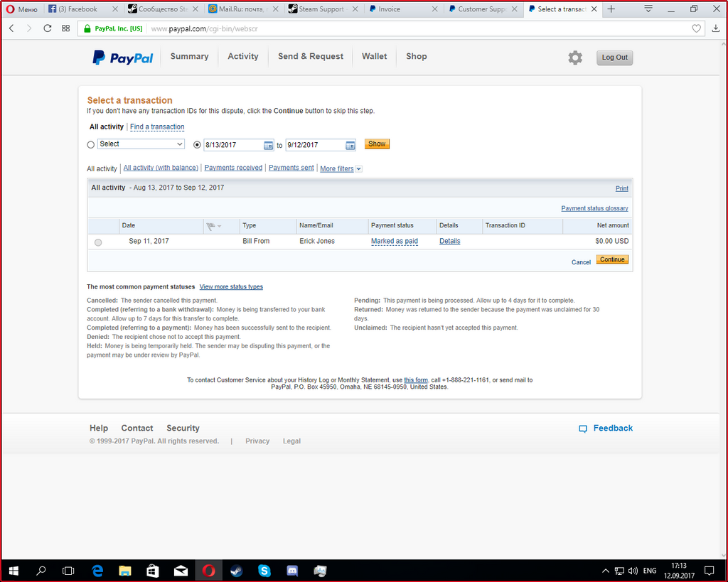Filter by Payments sent
728x582 pixels.
[291, 168]
